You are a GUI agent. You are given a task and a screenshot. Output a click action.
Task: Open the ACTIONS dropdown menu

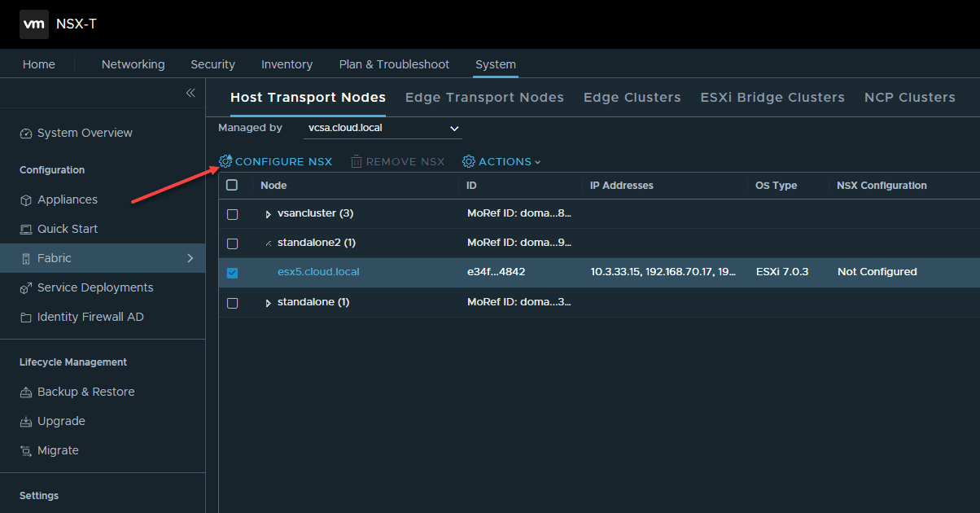(501, 161)
